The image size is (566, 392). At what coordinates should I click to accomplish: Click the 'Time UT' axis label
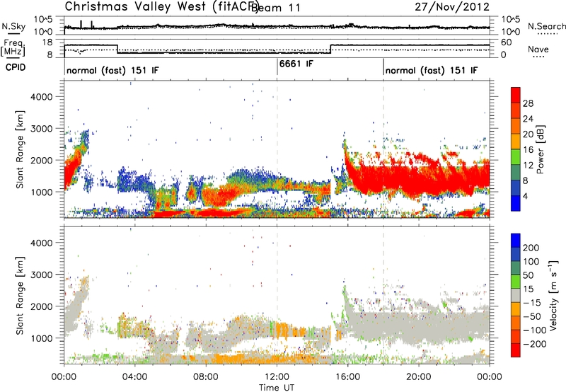click(277, 388)
